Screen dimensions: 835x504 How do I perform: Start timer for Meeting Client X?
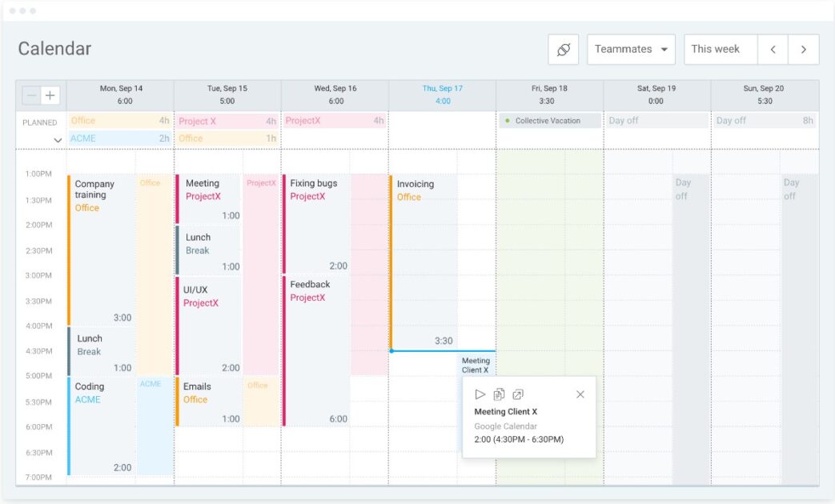click(480, 394)
